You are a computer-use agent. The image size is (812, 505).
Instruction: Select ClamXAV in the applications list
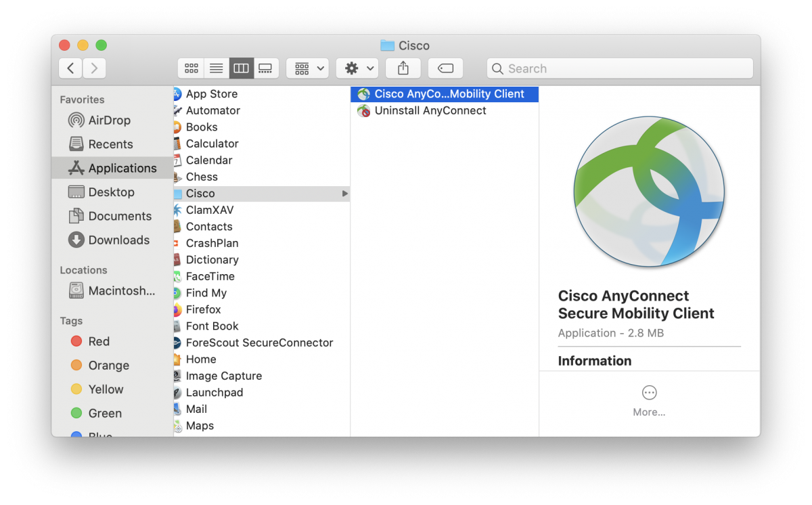(x=262, y=210)
